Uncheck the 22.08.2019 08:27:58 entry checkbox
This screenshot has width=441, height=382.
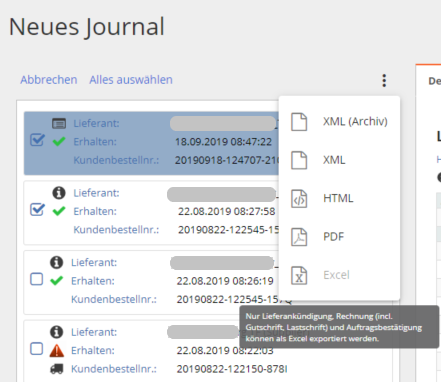(37, 210)
